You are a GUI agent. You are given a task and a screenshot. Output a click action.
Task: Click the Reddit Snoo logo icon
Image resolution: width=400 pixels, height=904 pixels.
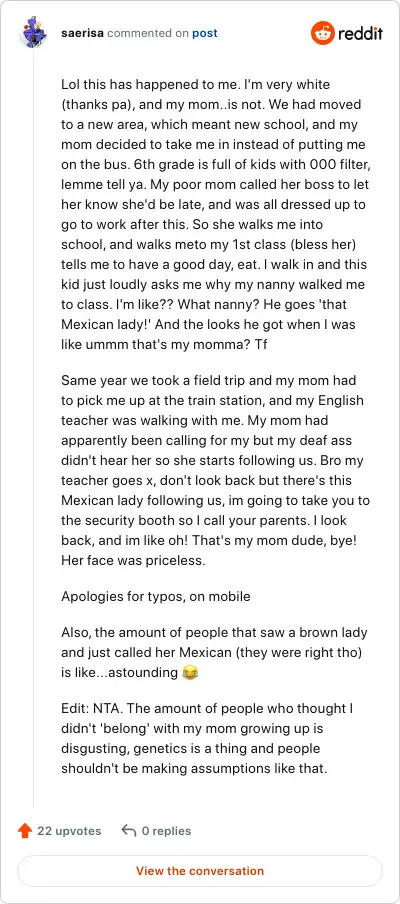[322, 33]
